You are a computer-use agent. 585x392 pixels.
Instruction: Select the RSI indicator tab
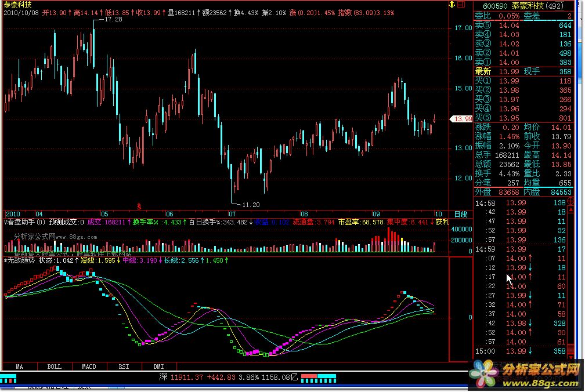point(124,366)
